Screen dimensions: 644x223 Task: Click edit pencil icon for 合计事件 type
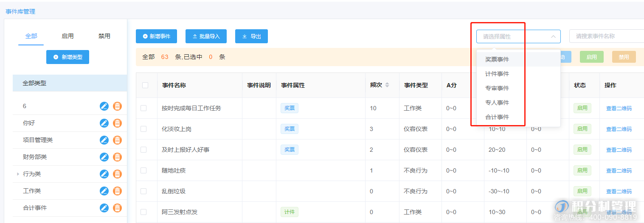point(104,208)
